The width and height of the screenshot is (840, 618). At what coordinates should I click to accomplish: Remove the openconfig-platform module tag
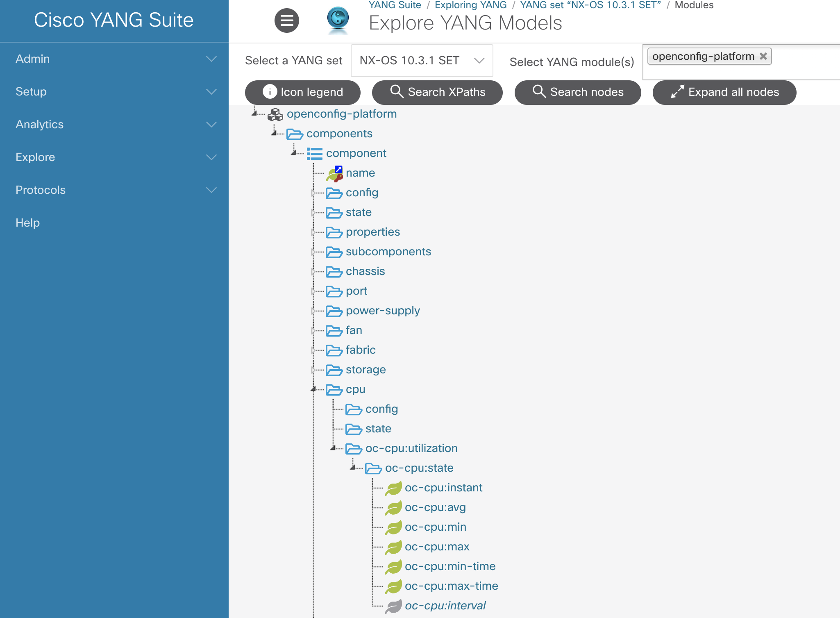[x=763, y=56]
